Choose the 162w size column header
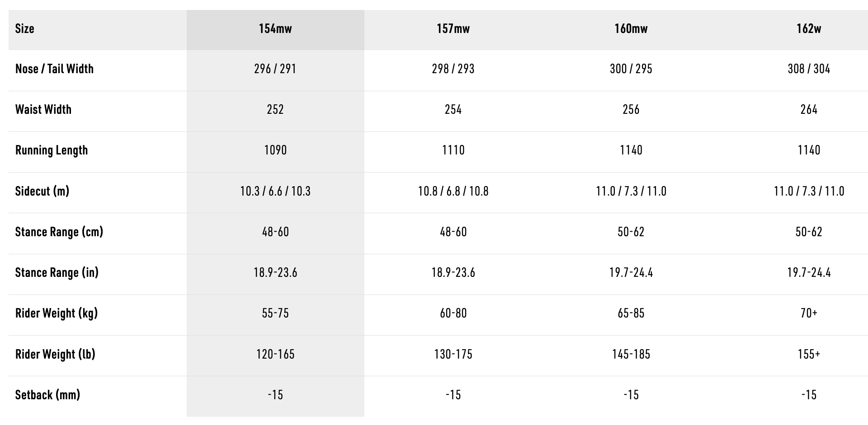Screen dimensions: 868x425 (809, 29)
